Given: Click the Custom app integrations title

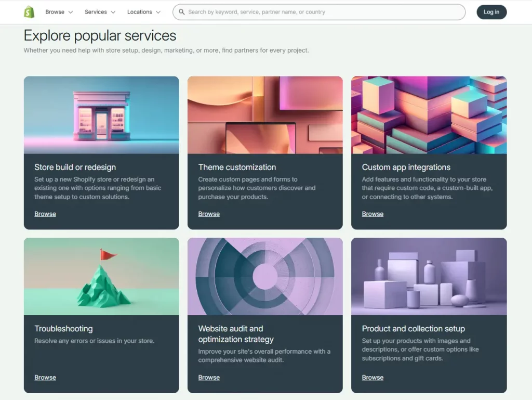Looking at the screenshot, I should (406, 167).
